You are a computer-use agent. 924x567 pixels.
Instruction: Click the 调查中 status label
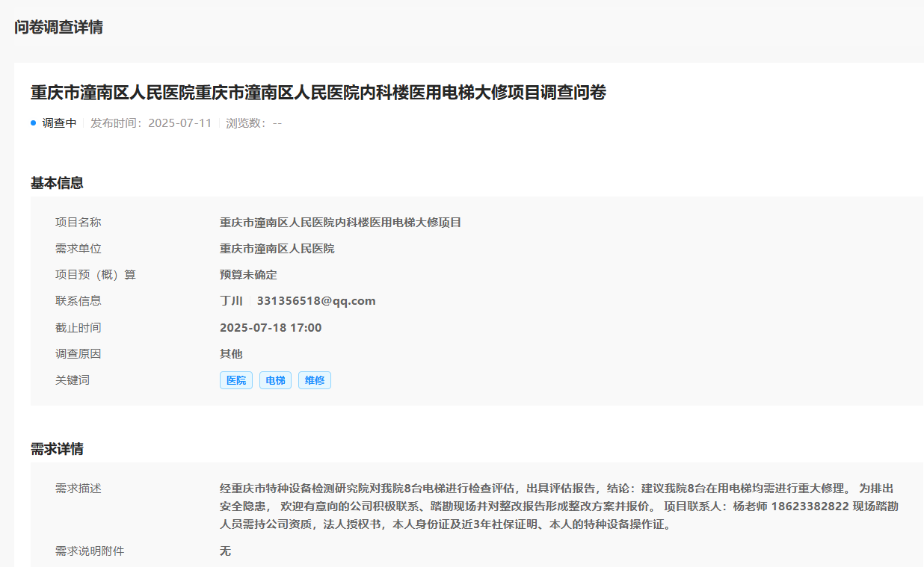coord(59,123)
